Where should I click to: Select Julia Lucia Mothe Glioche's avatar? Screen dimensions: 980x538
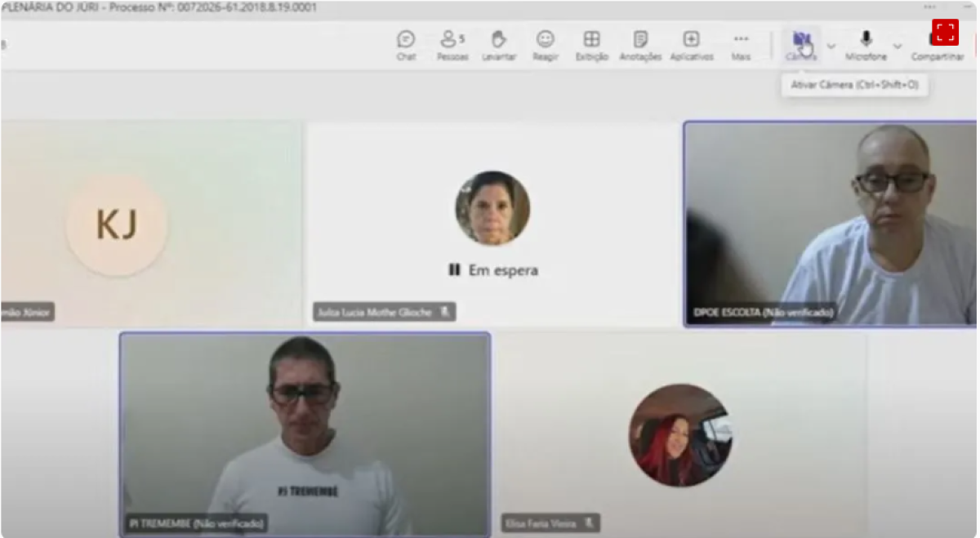[x=492, y=208]
